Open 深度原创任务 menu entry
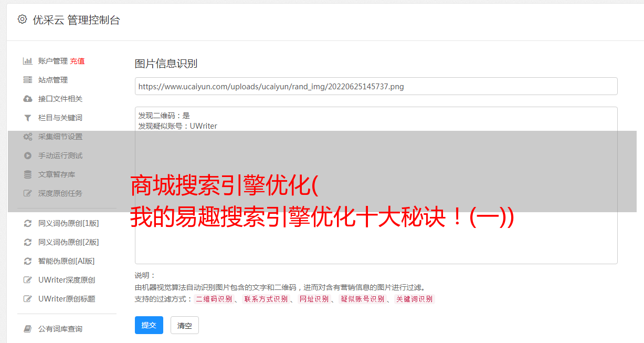The width and height of the screenshot is (644, 343). click(60, 193)
